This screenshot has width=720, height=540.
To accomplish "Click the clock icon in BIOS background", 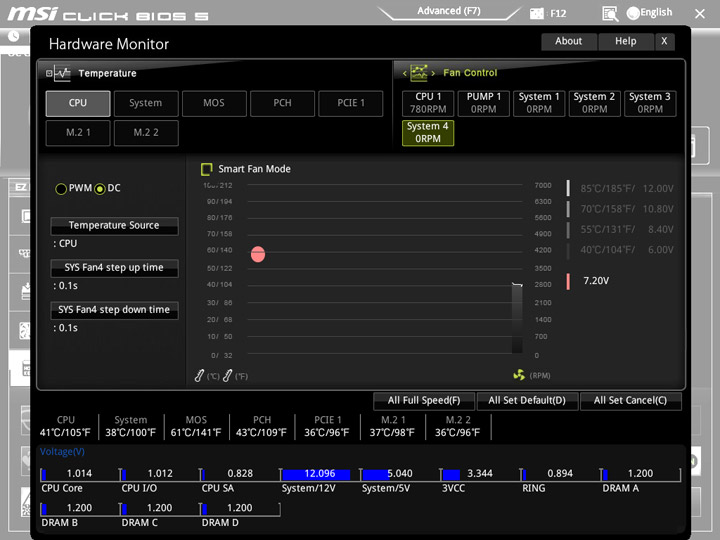I will point(13,35).
